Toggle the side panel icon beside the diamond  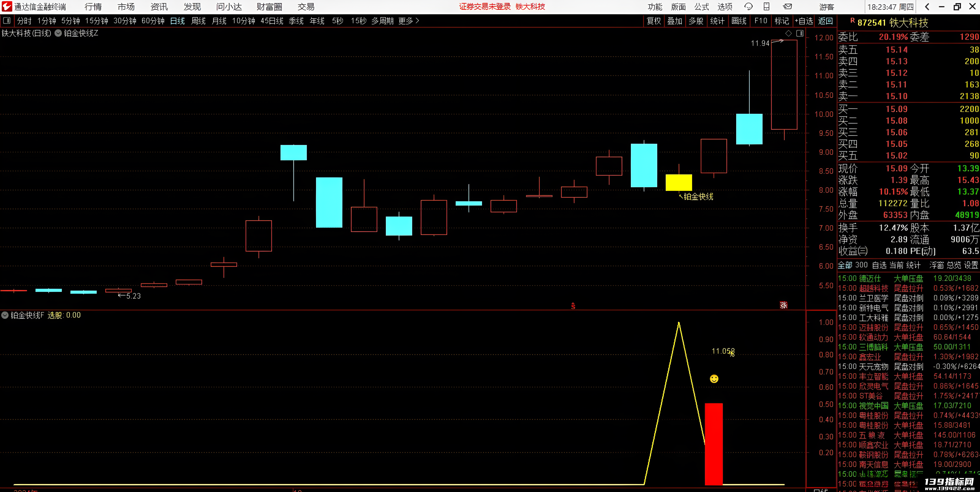click(x=800, y=33)
